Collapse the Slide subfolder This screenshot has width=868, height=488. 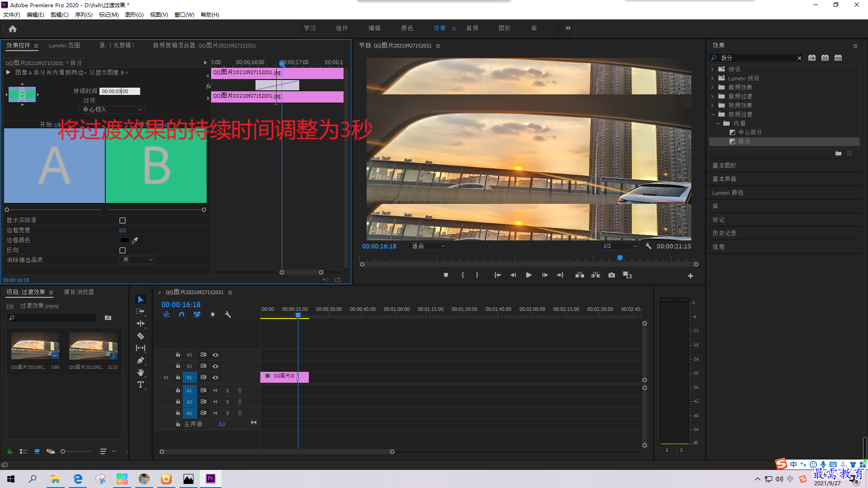(718, 124)
